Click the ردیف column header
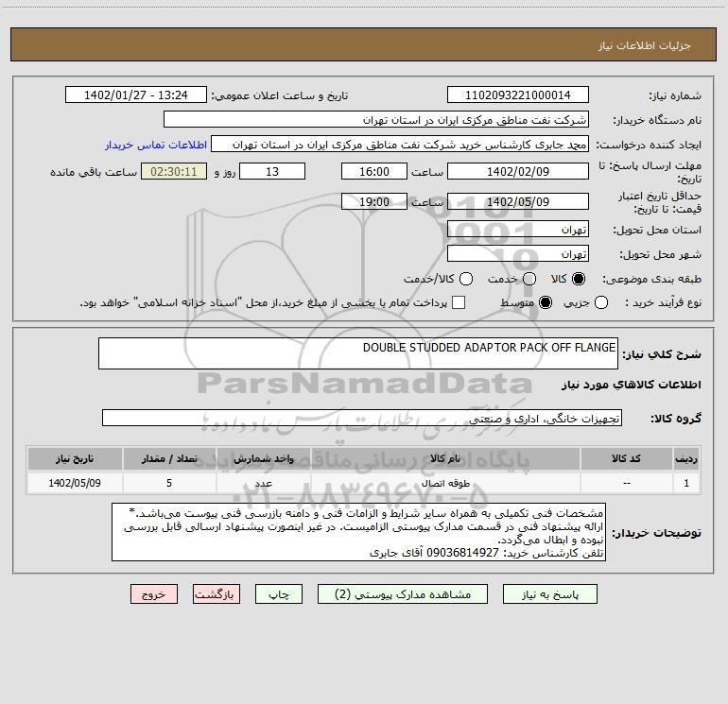This screenshot has width=728, height=704. tap(686, 458)
